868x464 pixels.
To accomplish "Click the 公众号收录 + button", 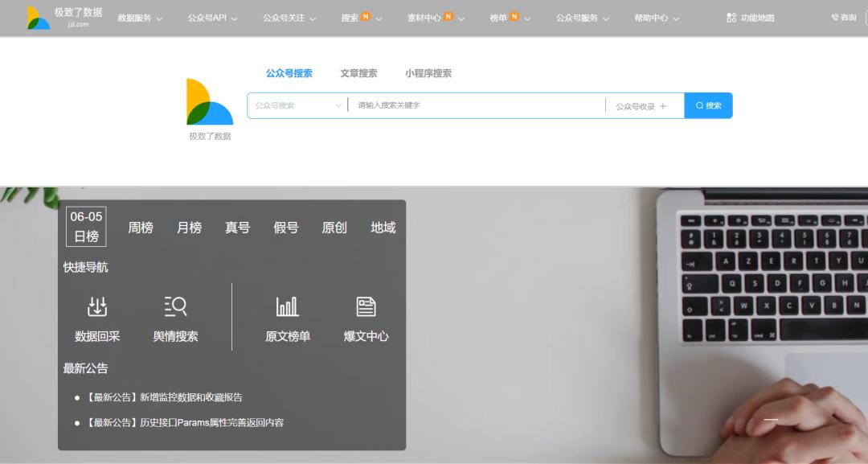I will [x=645, y=105].
